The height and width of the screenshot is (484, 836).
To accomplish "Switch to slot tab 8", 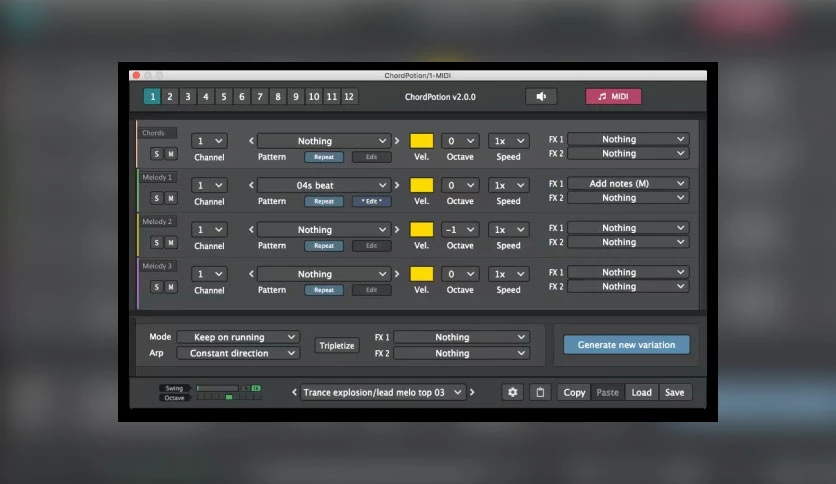I will point(278,96).
